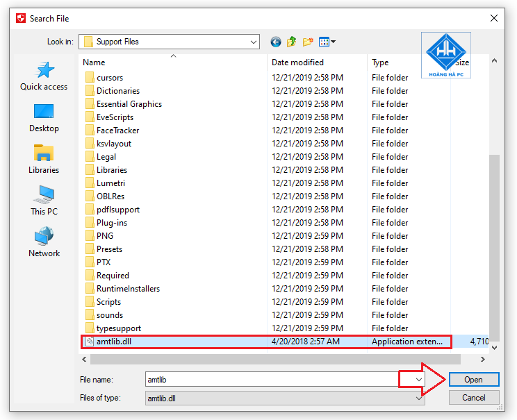The height and width of the screenshot is (420, 517).
Task: Open Quick access in the sidebar
Action: click(x=44, y=76)
